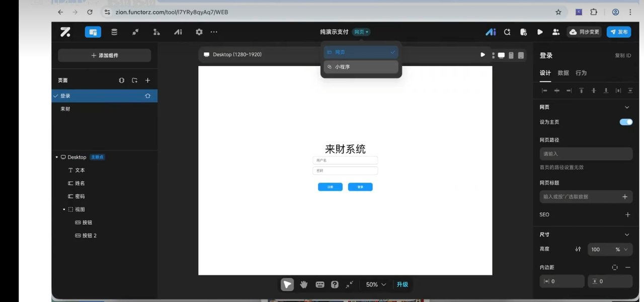The width and height of the screenshot is (644, 302).
Task: Click the 添加组件 button
Action: coord(104,55)
